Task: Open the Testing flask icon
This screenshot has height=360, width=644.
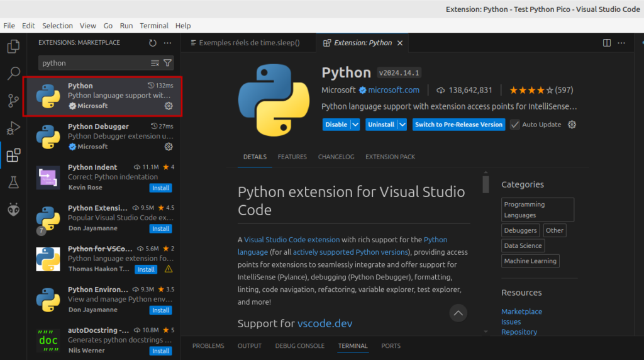Action: [13, 183]
